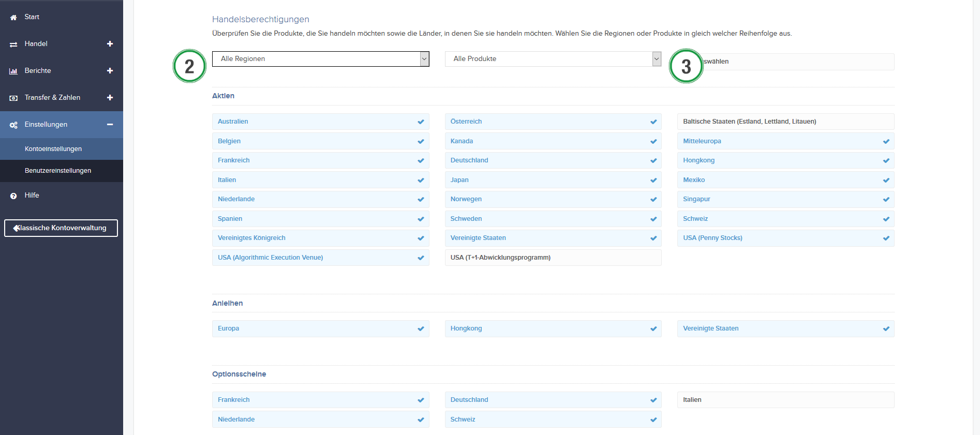The width and height of the screenshot is (980, 435).
Task: Click the checkmark on Schweiz under Aktien
Action: (886, 219)
